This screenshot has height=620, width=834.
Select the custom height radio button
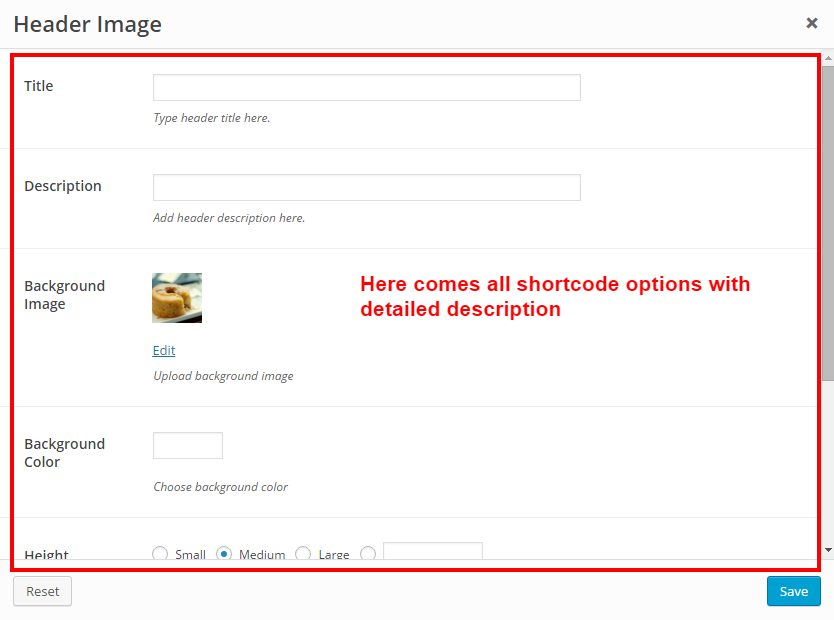pyautogui.click(x=368, y=554)
